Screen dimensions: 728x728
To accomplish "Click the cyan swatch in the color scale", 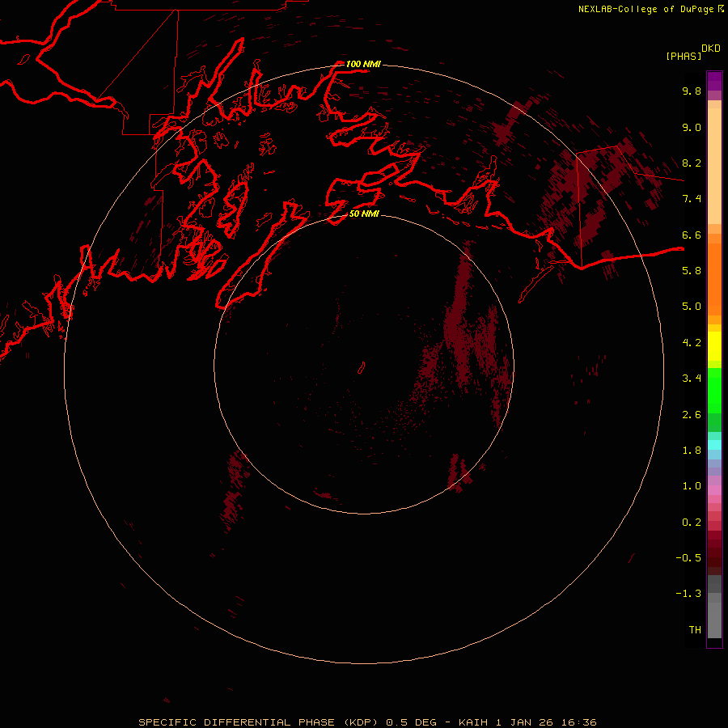I will [x=714, y=445].
